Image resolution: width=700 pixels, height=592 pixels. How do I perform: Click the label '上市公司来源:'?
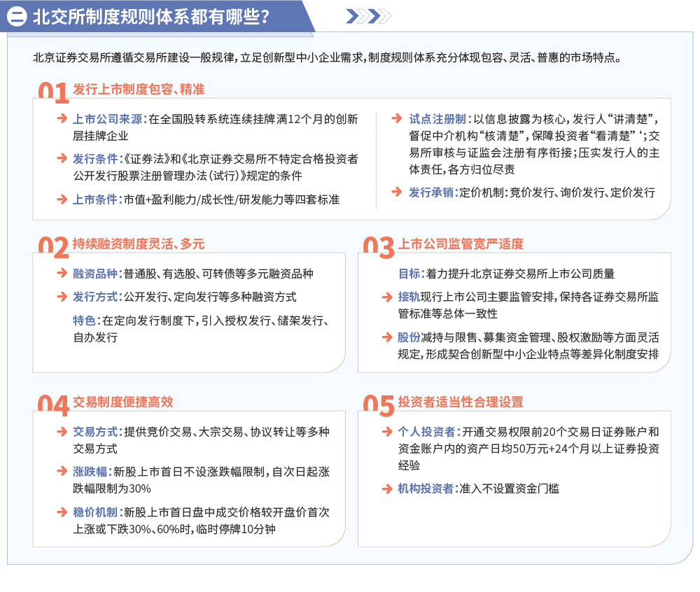pyautogui.click(x=111, y=119)
